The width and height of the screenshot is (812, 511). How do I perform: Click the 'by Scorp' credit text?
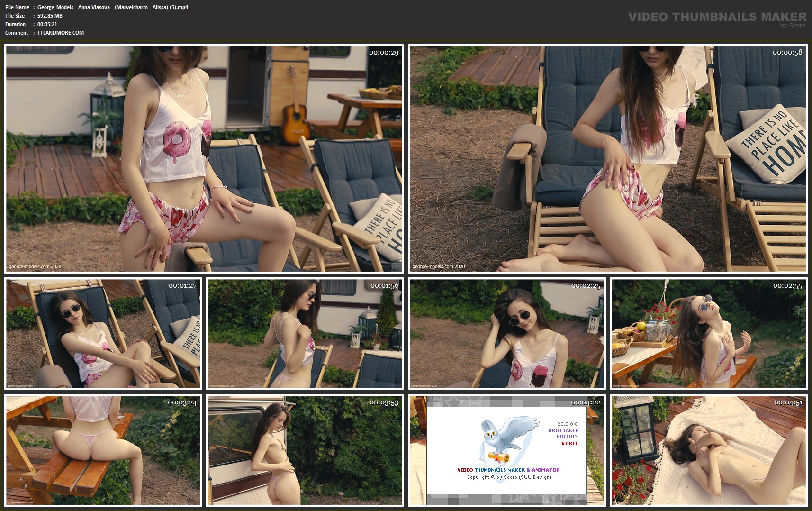(793, 26)
